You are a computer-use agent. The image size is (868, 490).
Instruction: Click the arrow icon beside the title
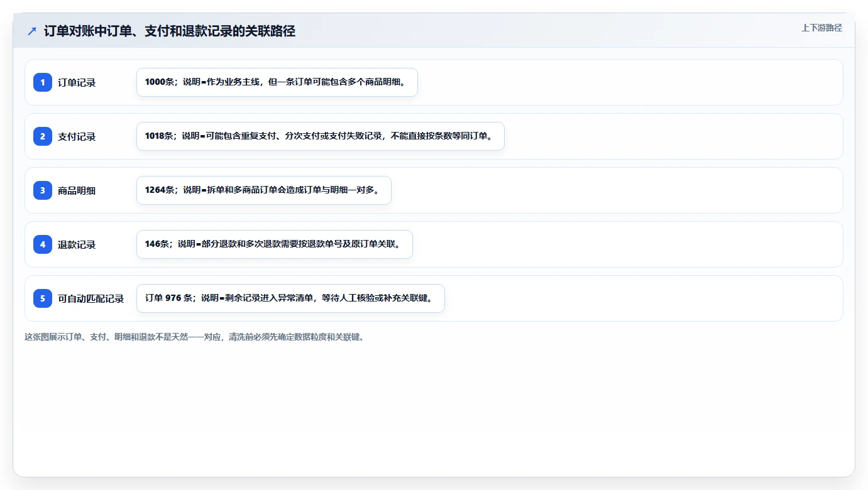[x=32, y=31]
